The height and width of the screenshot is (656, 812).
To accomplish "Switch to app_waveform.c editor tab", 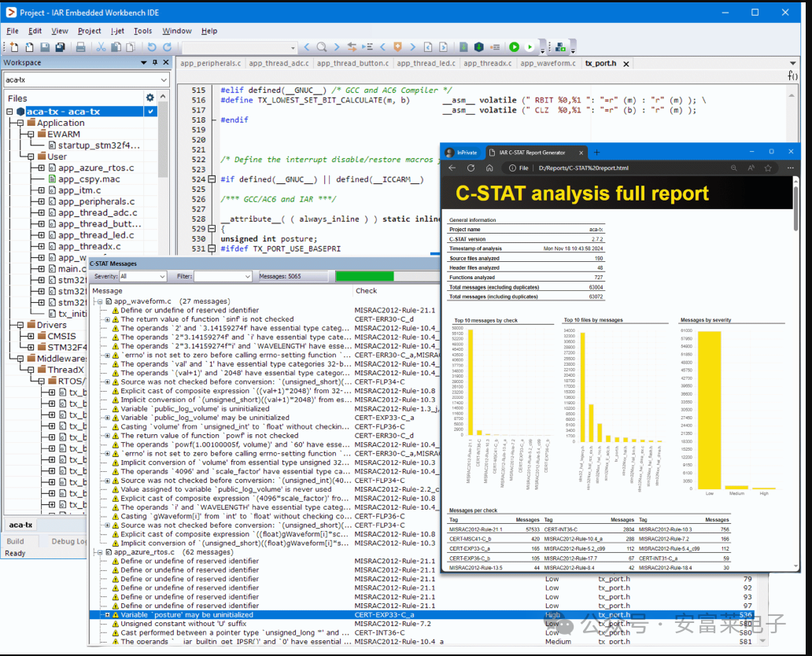I will pos(548,63).
